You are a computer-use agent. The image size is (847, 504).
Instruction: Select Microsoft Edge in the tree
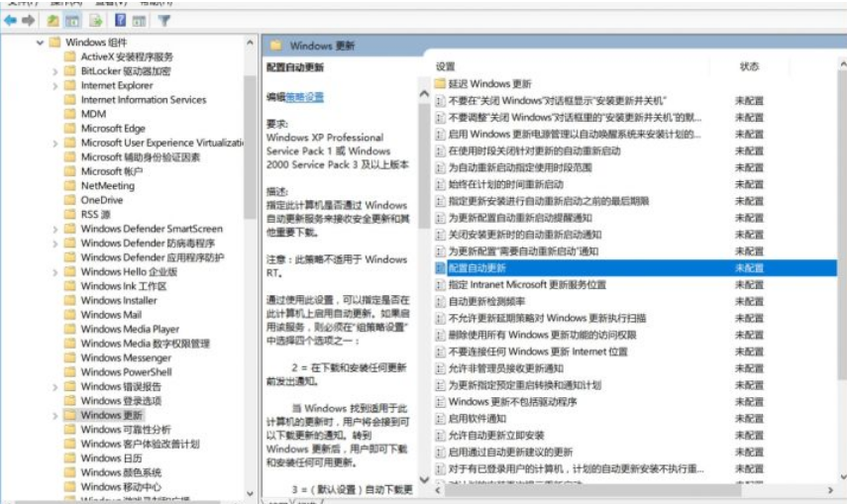[113, 129]
